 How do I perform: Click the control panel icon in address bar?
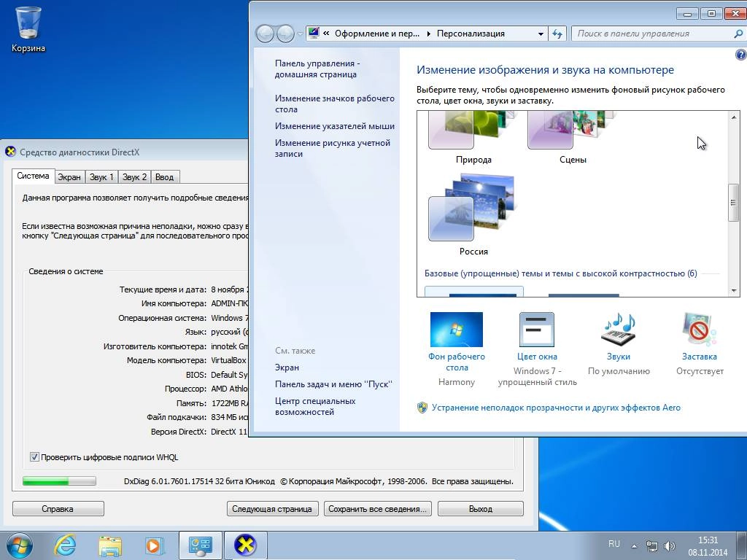click(x=314, y=34)
